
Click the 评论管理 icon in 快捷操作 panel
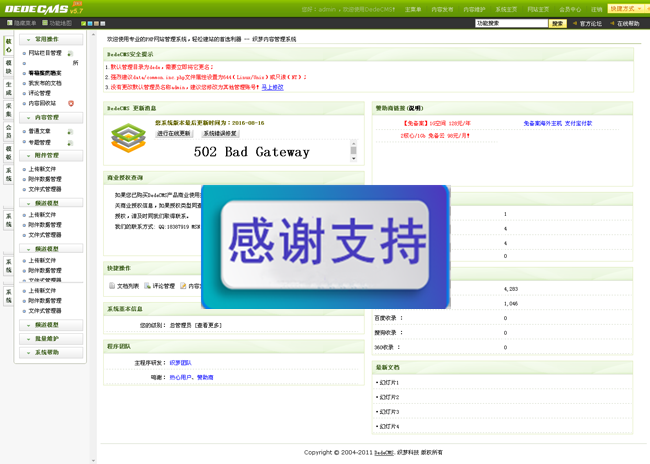point(147,286)
